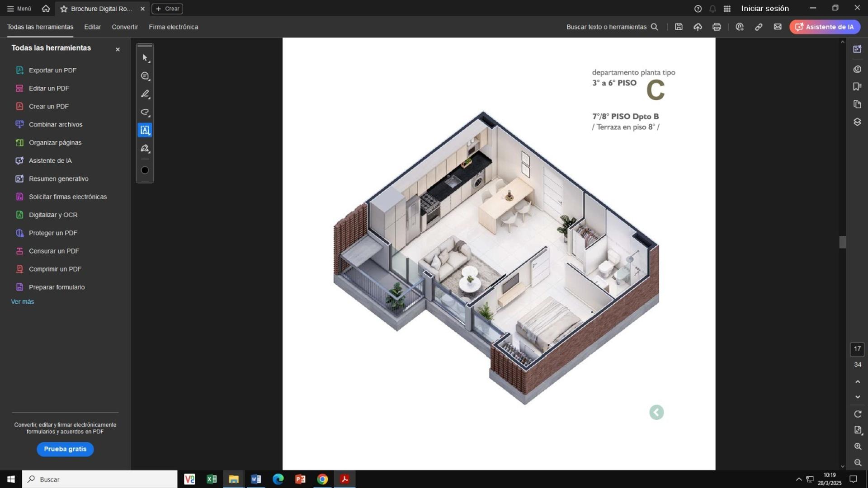Viewport: 868px width, 488px height.
Task: Open the comments right panel icon
Action: click(x=857, y=69)
